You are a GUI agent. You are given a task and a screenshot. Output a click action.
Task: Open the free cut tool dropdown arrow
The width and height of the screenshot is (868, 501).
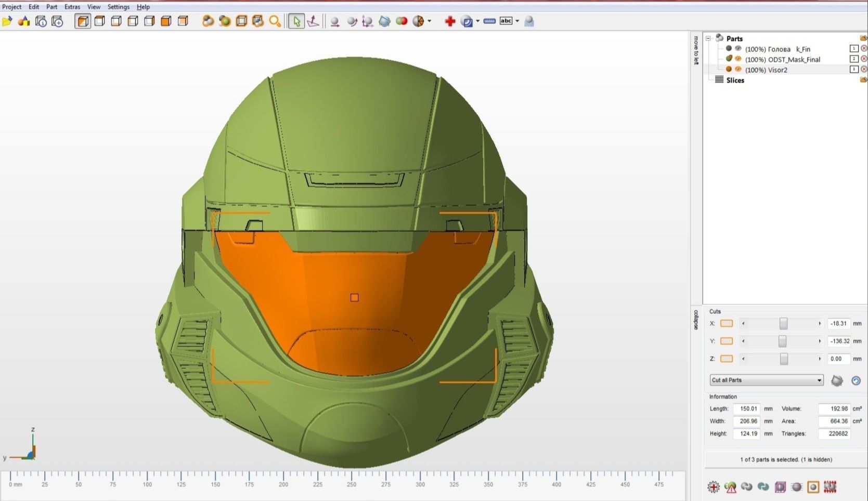tap(429, 21)
